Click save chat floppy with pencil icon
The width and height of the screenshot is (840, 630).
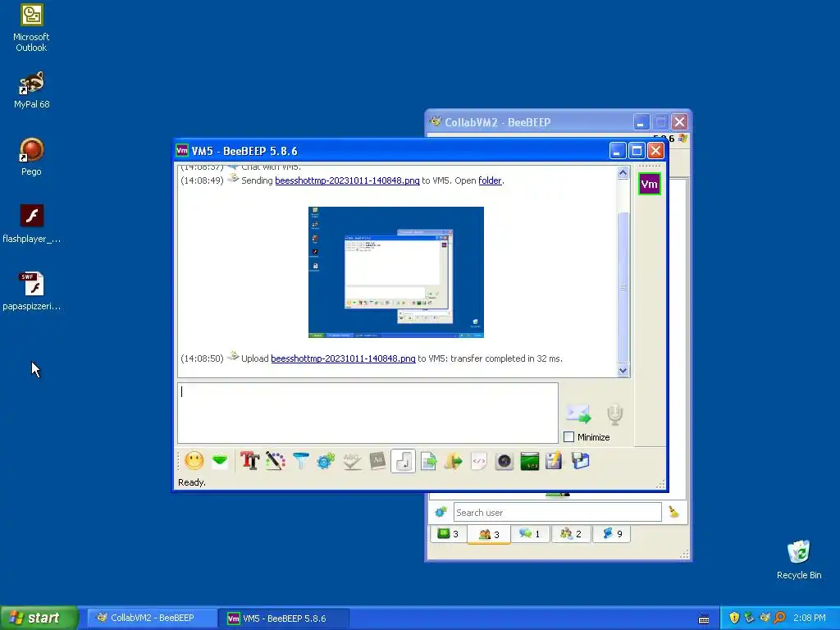coord(555,461)
